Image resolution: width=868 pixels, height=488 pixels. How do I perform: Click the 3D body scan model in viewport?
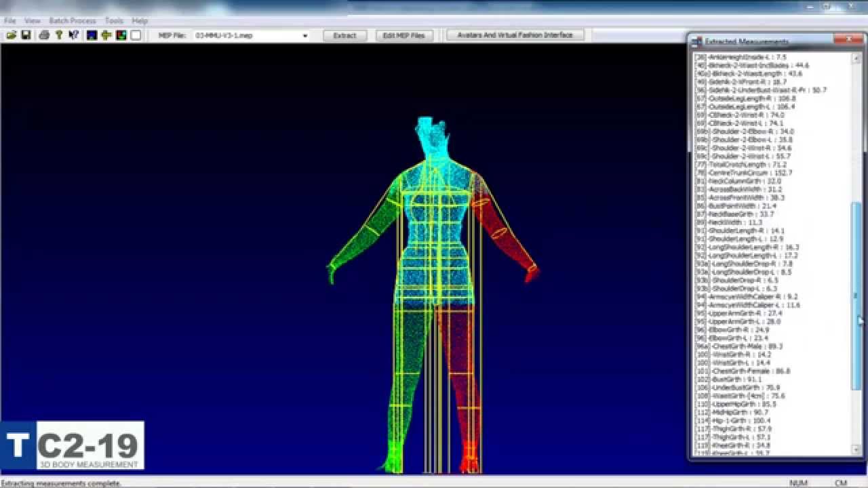click(433, 295)
